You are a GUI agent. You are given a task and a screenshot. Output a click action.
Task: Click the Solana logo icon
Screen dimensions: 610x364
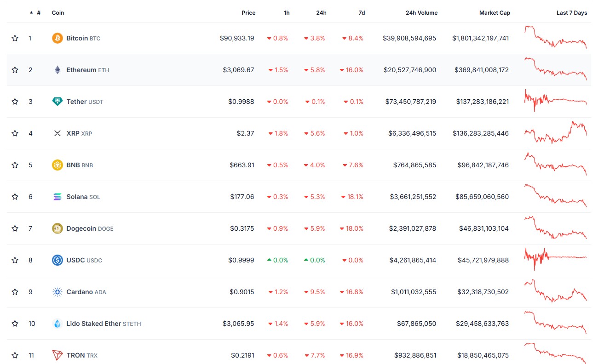click(x=58, y=197)
